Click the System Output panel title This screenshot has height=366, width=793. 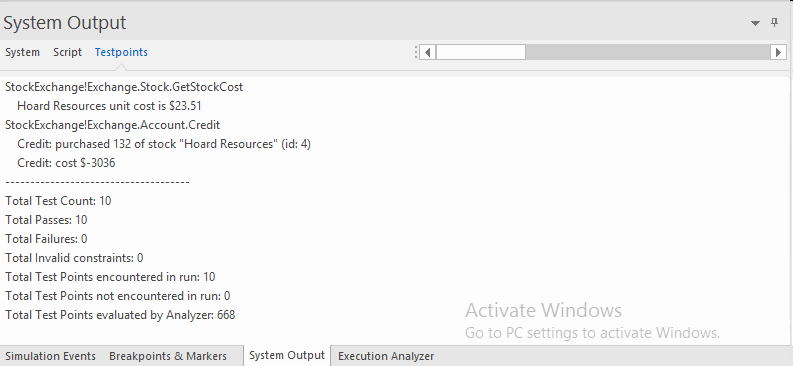(x=65, y=23)
